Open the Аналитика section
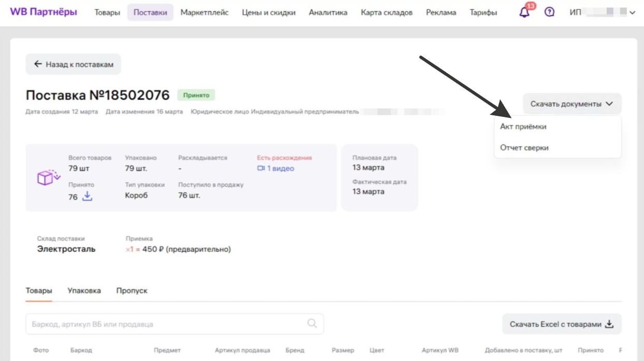 [x=328, y=12]
